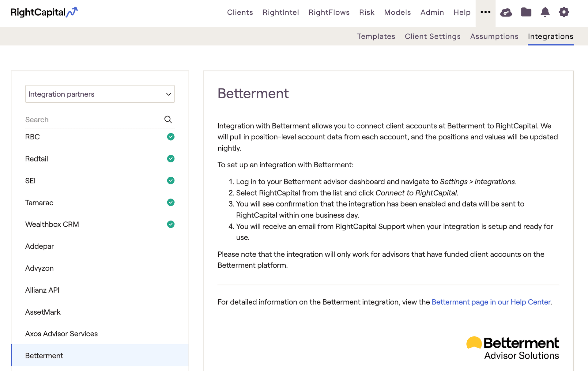Open the notifications bell
The image size is (588, 371).
[545, 12]
